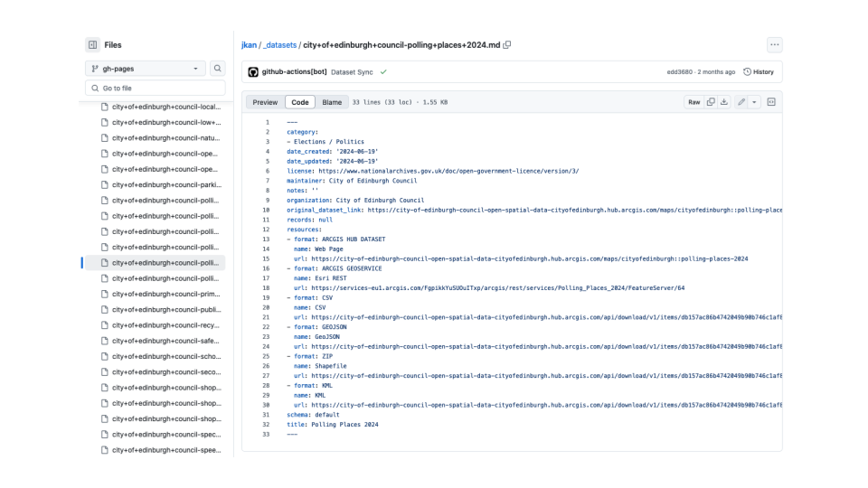Viewport: 868px width, 488px height.
Task: Click file icon beside council-scho row
Action: click(x=105, y=356)
